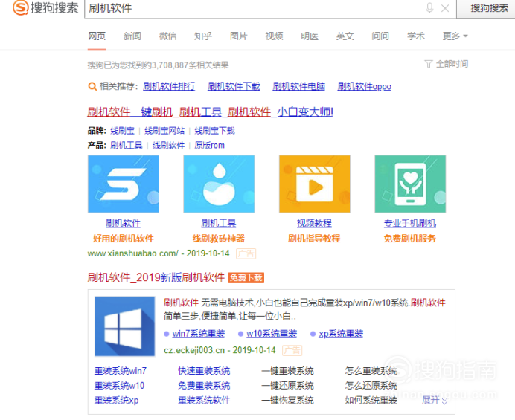The width and height of the screenshot is (515, 420).
Task: Click orange text 线刷救砖神器
Action: (219, 239)
